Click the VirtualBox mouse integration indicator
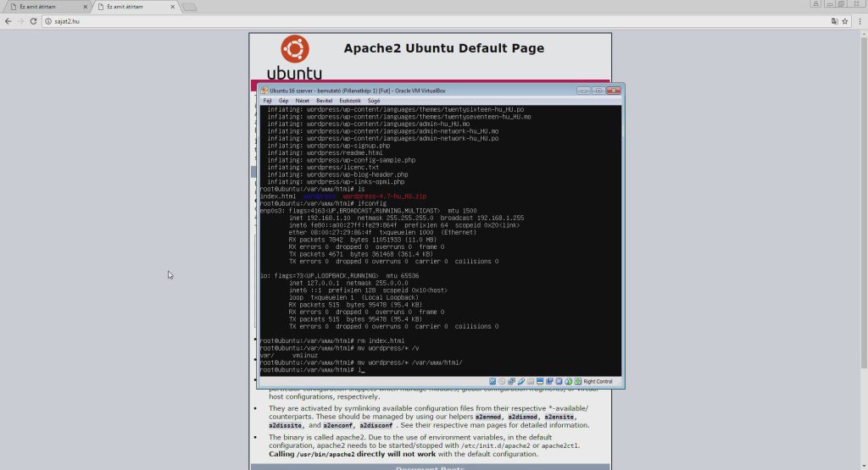 (569, 382)
